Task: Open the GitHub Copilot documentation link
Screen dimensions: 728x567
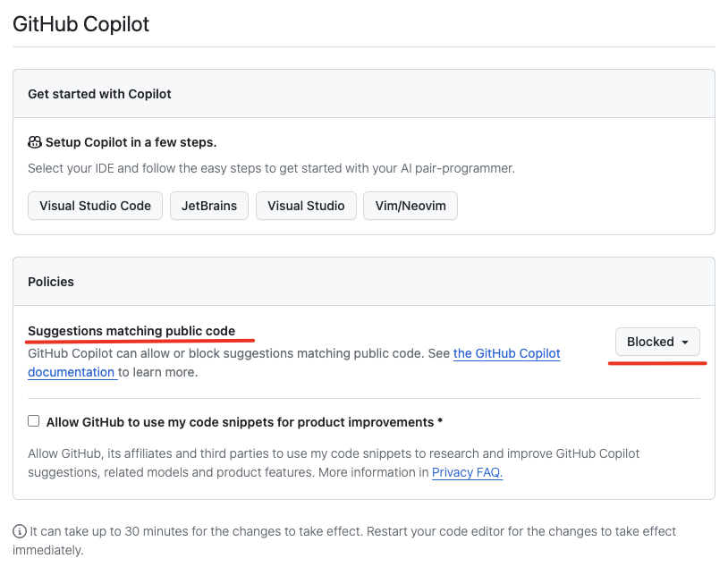Action: 506,353
